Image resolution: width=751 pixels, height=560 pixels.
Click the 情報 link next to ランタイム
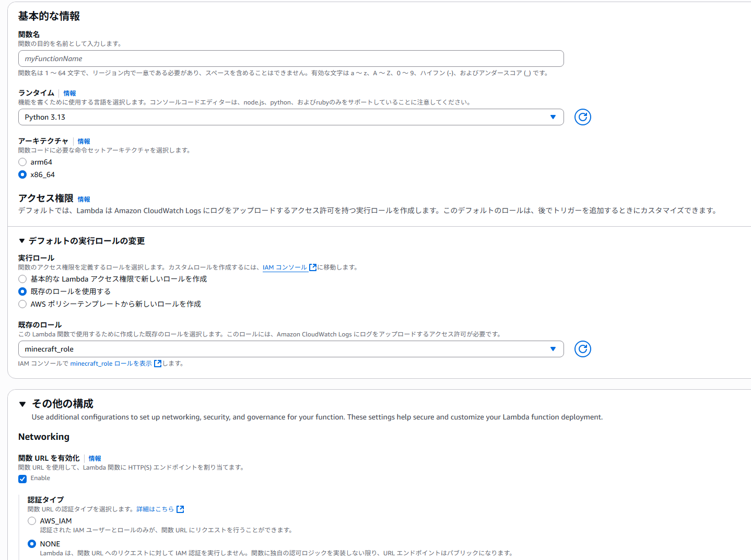point(69,94)
